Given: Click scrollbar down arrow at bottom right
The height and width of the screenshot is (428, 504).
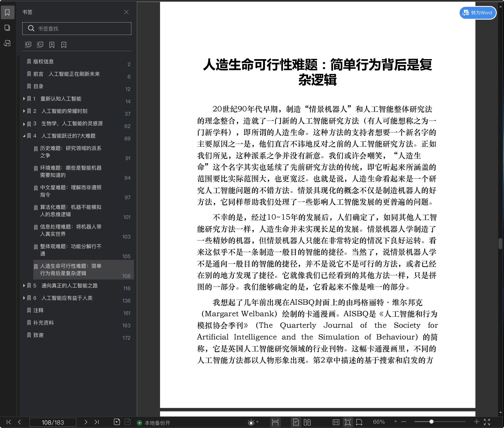Looking at the screenshot, I should [x=500, y=412].
